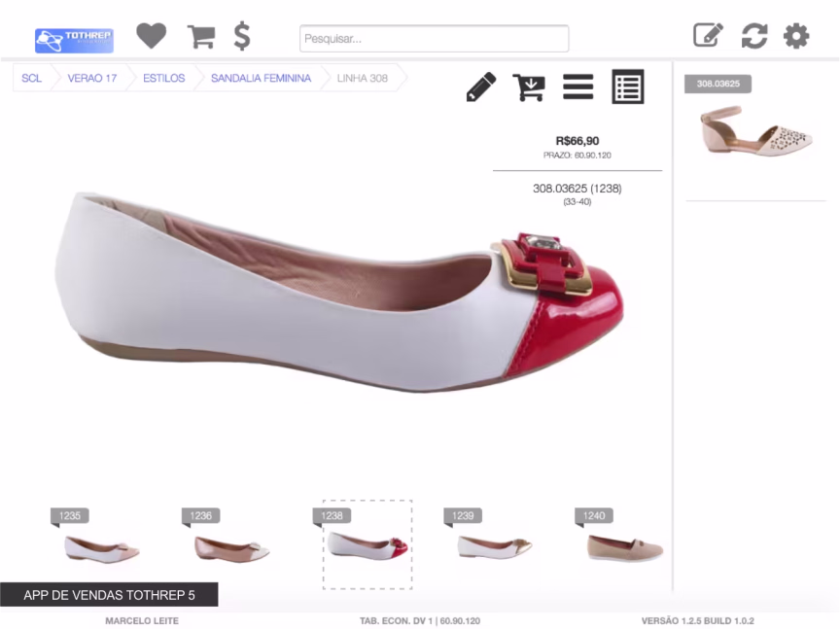Open the edit note icon in header
Image resolution: width=840 pixels, height=629 pixels.
708,36
